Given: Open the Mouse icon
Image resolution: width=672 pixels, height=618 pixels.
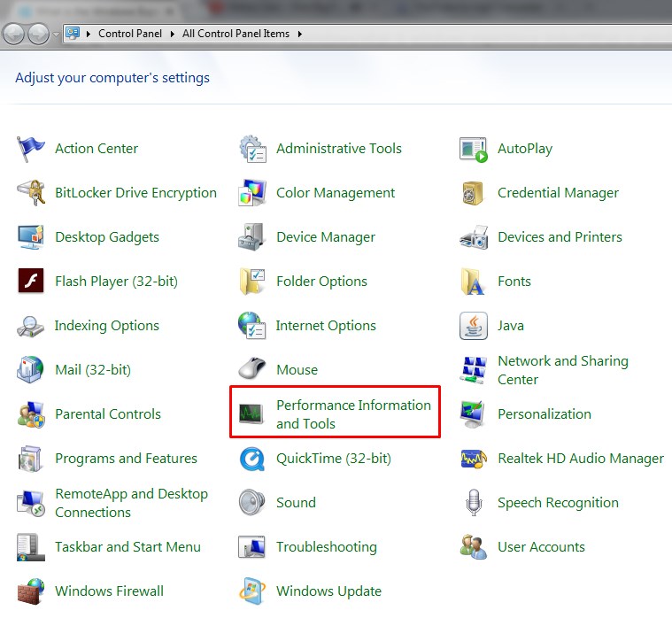Looking at the screenshot, I should (x=252, y=368).
